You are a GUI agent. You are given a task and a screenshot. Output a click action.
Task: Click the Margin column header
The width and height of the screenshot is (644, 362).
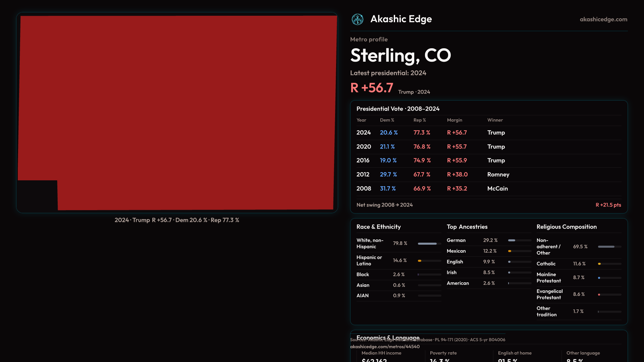(454, 120)
